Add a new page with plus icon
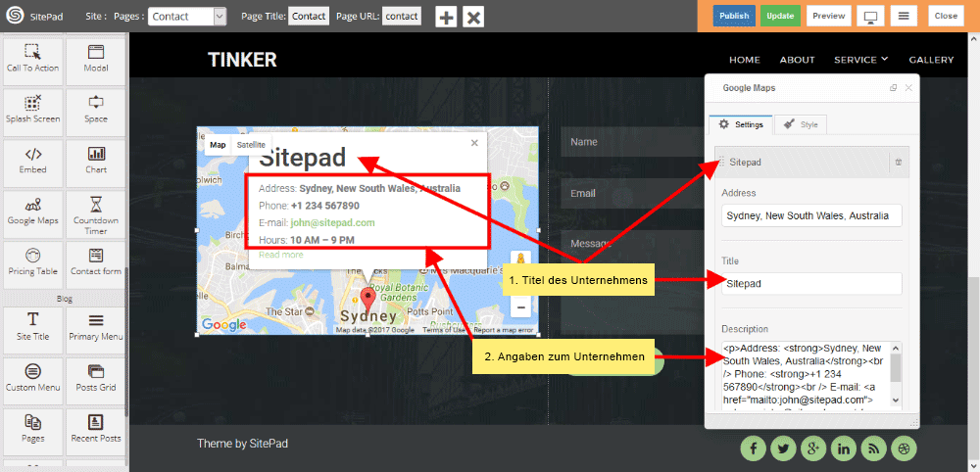 [446, 17]
